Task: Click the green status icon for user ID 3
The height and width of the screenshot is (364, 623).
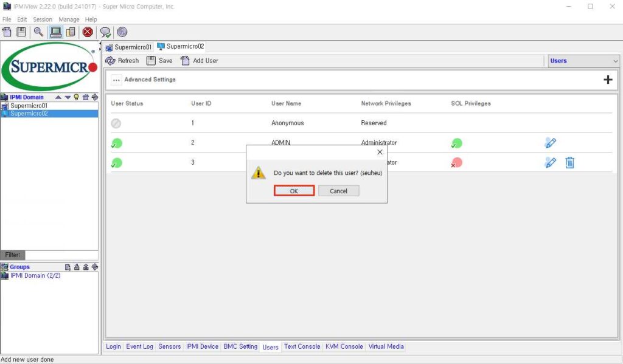Action: (116, 163)
